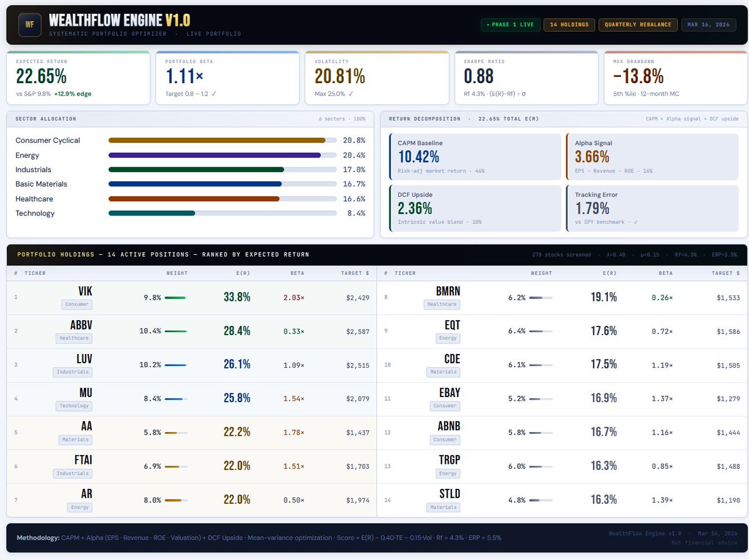Click the Quarterly Rebalance badge
Screen dimensions: 749x560
pyautogui.click(x=637, y=25)
